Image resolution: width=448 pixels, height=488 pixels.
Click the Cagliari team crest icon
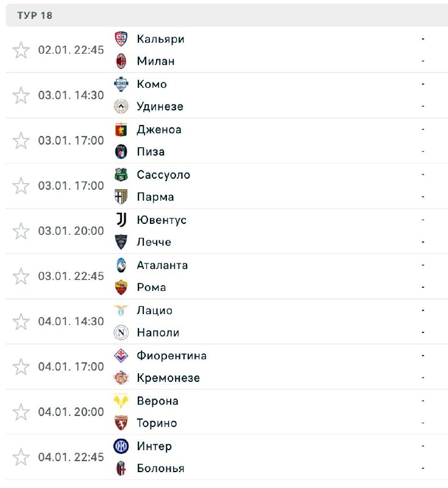[x=121, y=39]
